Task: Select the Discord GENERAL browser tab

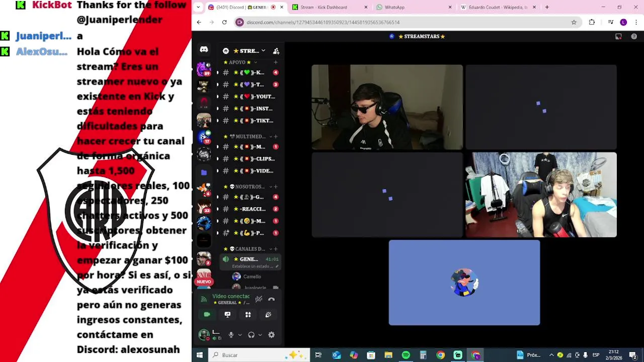Action: click(246, 8)
